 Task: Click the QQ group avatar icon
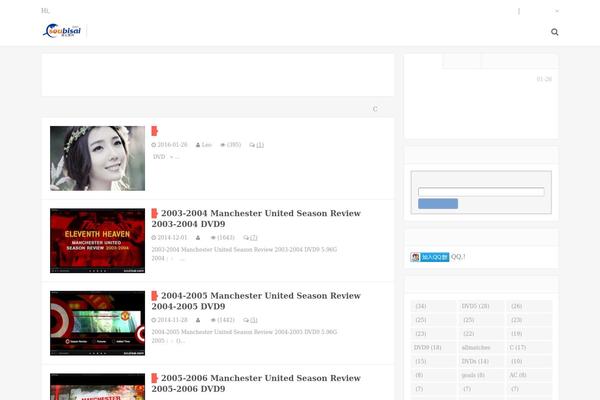415,257
